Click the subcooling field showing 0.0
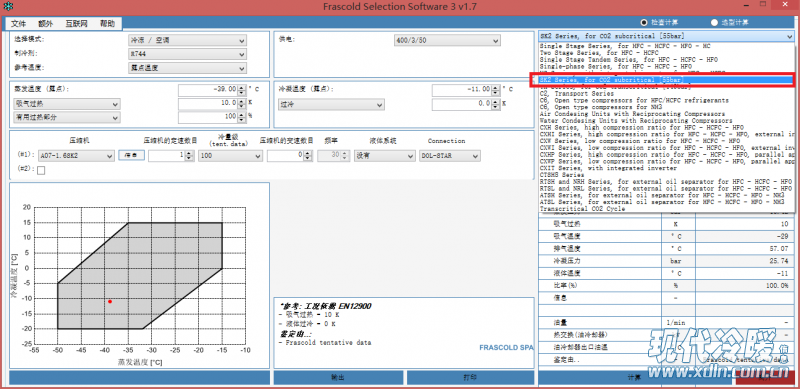The image size is (800, 389). coord(461,104)
